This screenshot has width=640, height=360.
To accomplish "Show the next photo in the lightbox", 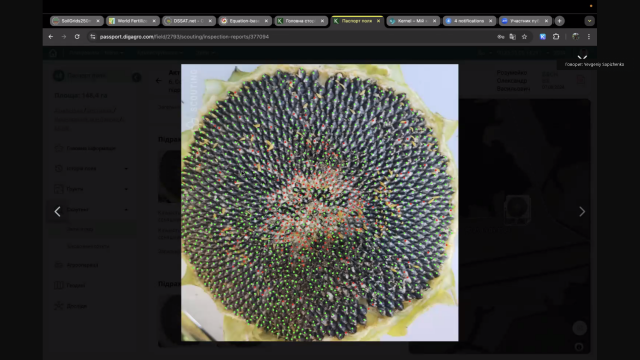I will (x=582, y=211).
